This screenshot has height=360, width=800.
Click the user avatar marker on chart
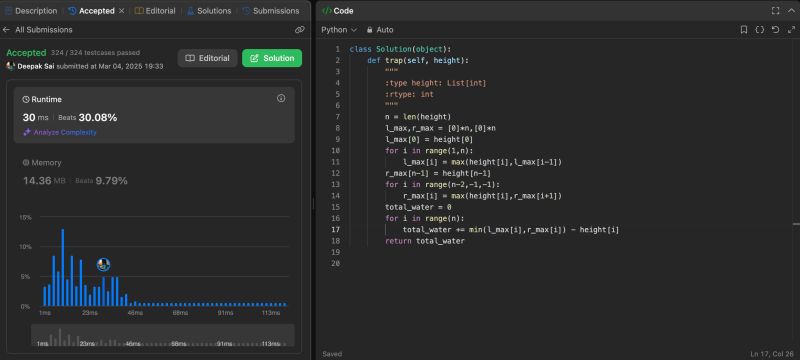tap(104, 264)
